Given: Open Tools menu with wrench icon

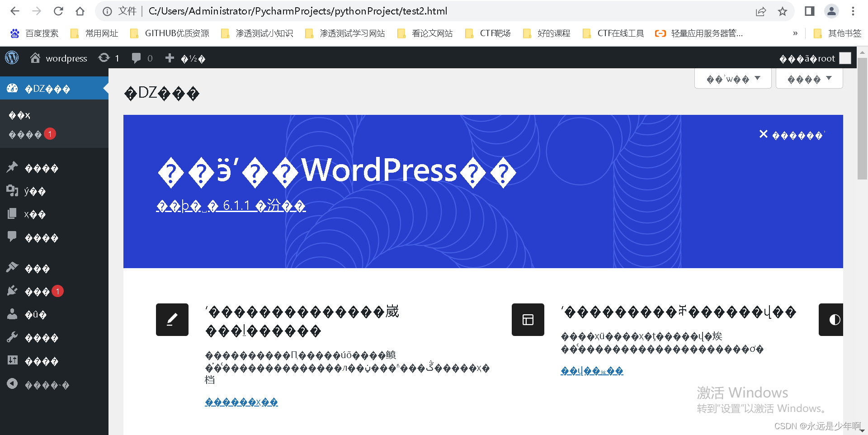Looking at the screenshot, I should pos(54,338).
